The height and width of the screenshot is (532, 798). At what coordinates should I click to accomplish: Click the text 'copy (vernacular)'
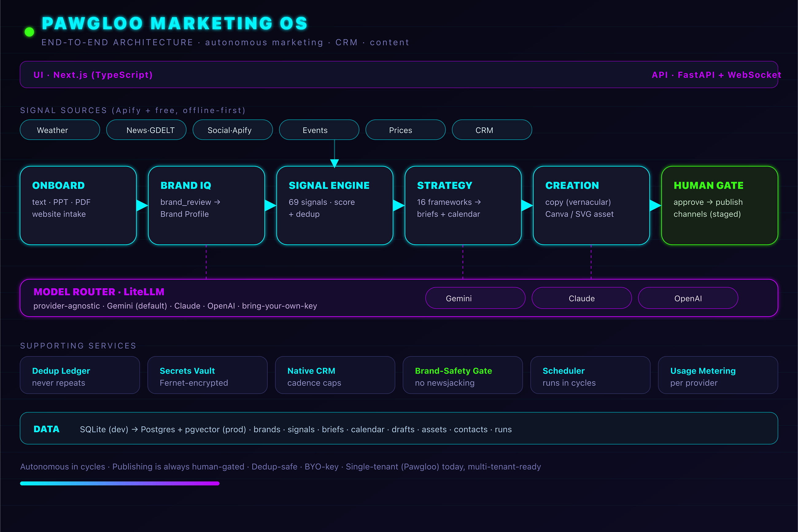click(578, 202)
